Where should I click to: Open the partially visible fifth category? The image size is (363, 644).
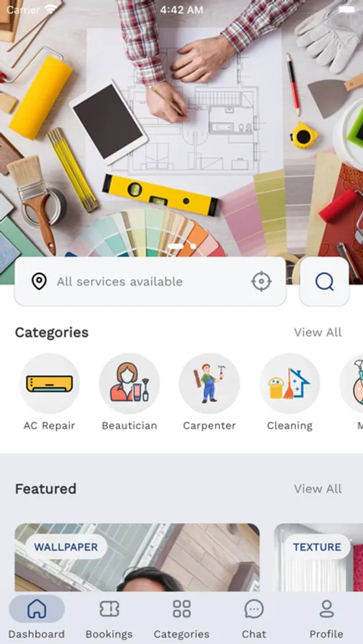[x=352, y=384]
